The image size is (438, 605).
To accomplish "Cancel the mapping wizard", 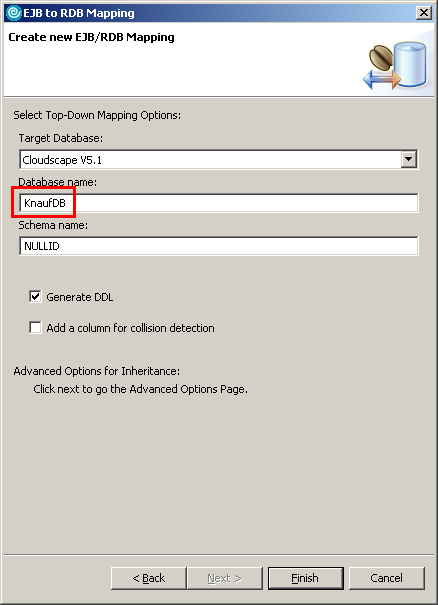I will 387,578.
